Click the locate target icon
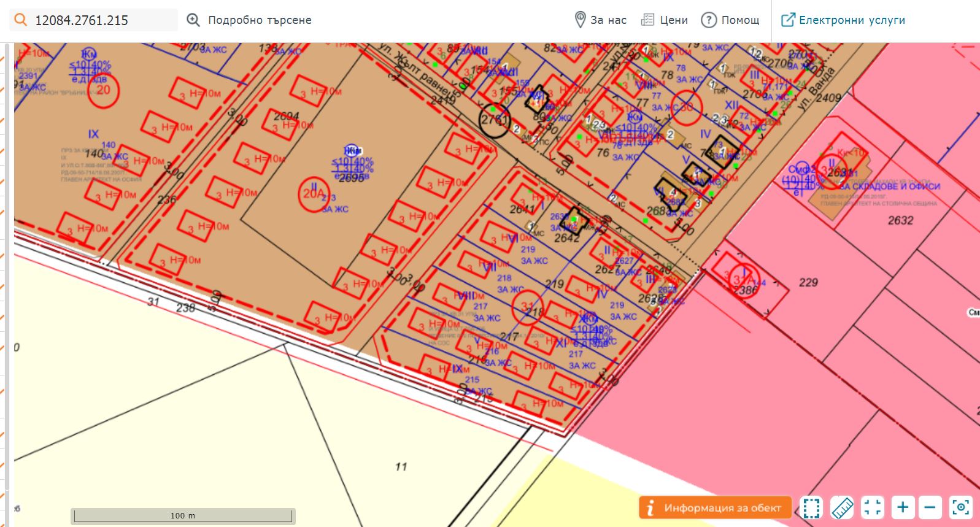980x527 pixels. (961, 508)
